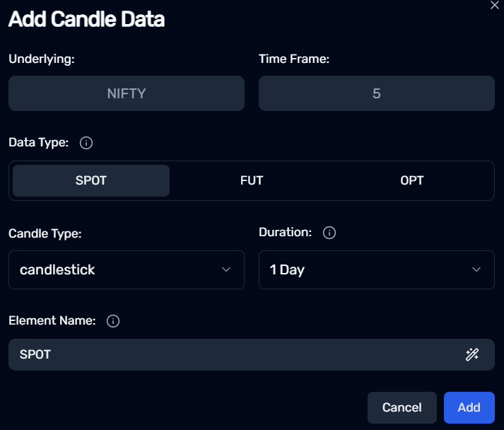
Task: Click the Element Name SPOT text field
Action: [x=252, y=354]
